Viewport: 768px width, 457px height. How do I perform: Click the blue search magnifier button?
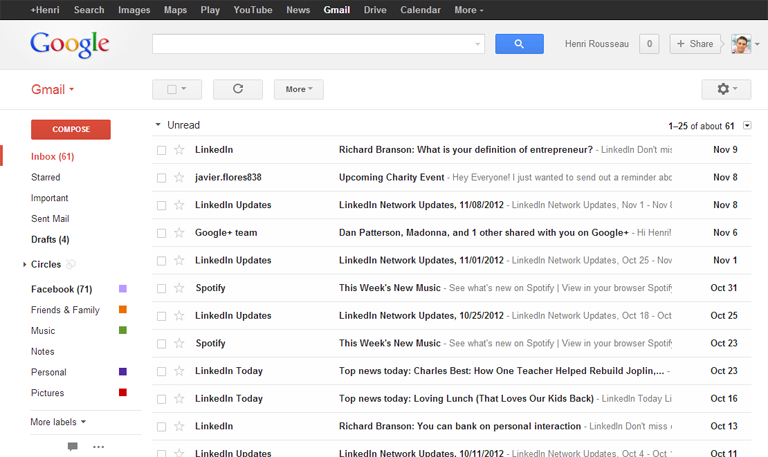click(x=519, y=44)
